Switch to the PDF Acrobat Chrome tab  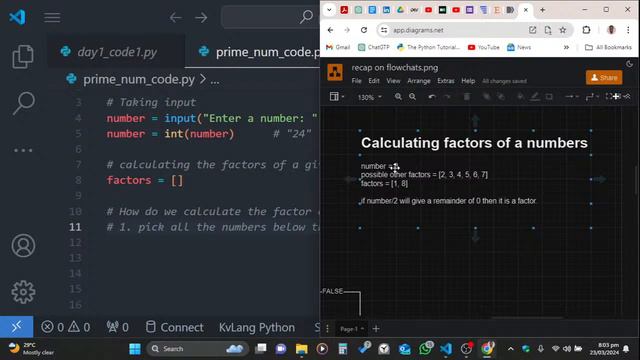click(344, 10)
